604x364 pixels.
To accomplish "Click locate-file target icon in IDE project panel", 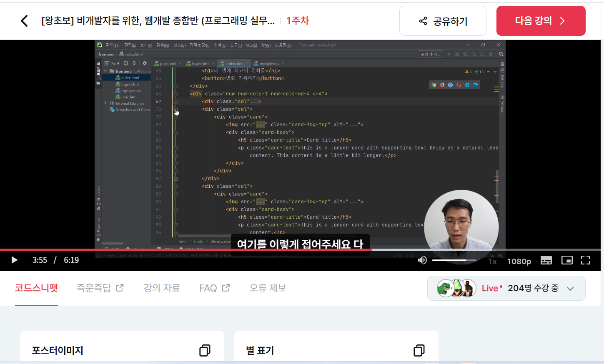I will point(126,63).
